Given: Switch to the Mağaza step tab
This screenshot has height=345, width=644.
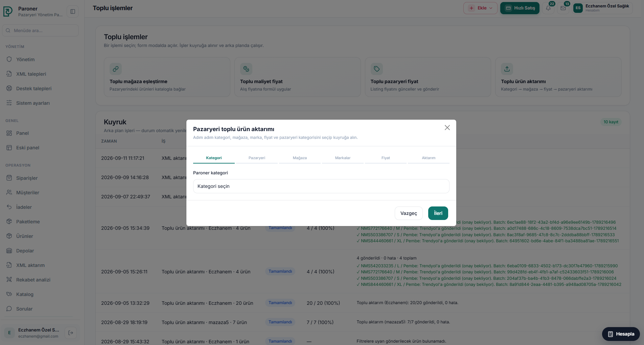Looking at the screenshot, I should tap(300, 158).
